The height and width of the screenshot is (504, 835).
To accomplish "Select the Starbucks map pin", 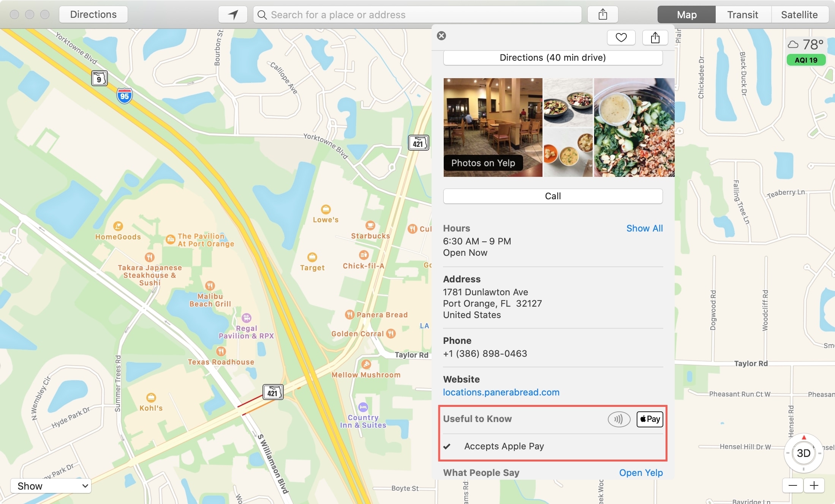I will coord(370,225).
